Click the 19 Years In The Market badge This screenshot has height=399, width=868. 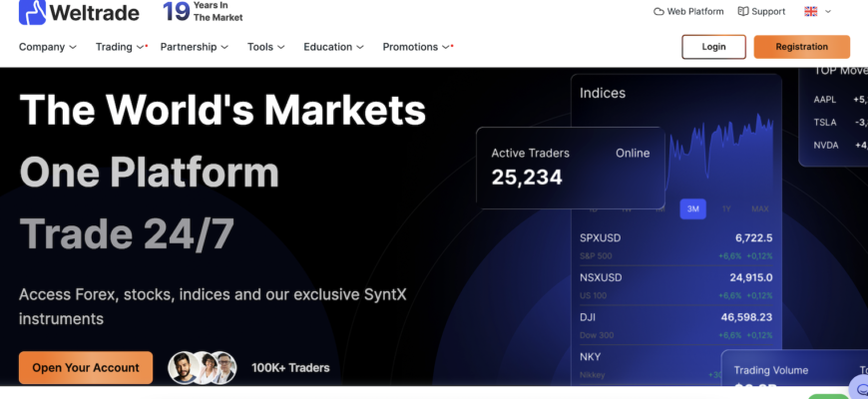tap(203, 12)
